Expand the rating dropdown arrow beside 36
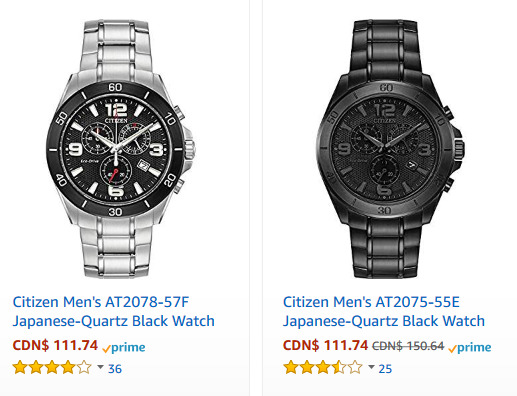The image size is (517, 396). click(x=100, y=367)
